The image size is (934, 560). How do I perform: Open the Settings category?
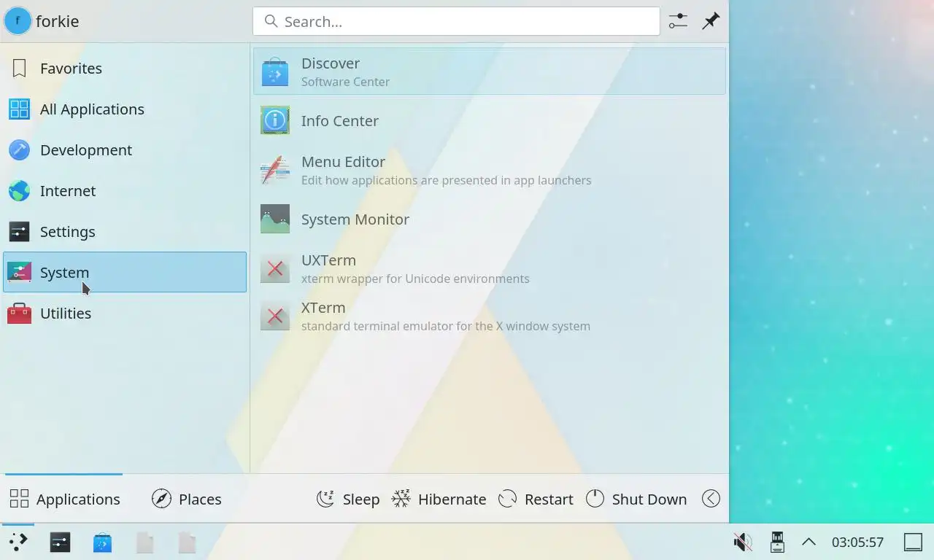point(125,232)
